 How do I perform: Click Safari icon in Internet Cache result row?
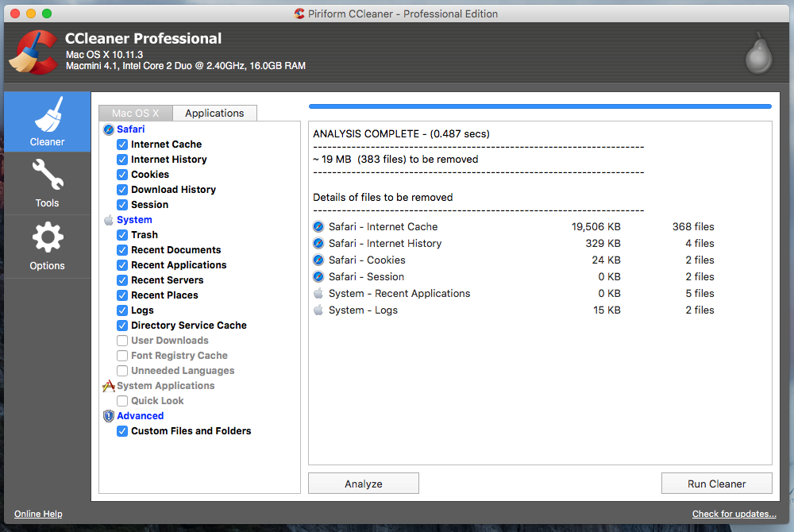coord(318,227)
